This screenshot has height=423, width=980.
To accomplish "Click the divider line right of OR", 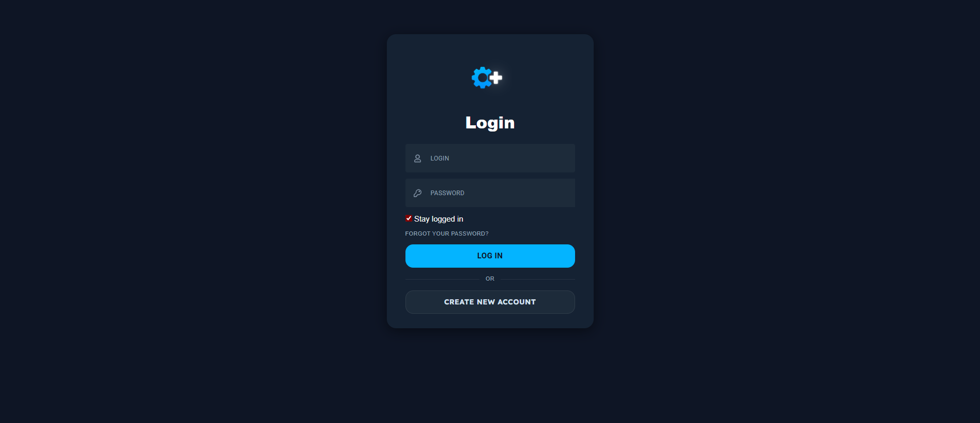I will point(538,279).
